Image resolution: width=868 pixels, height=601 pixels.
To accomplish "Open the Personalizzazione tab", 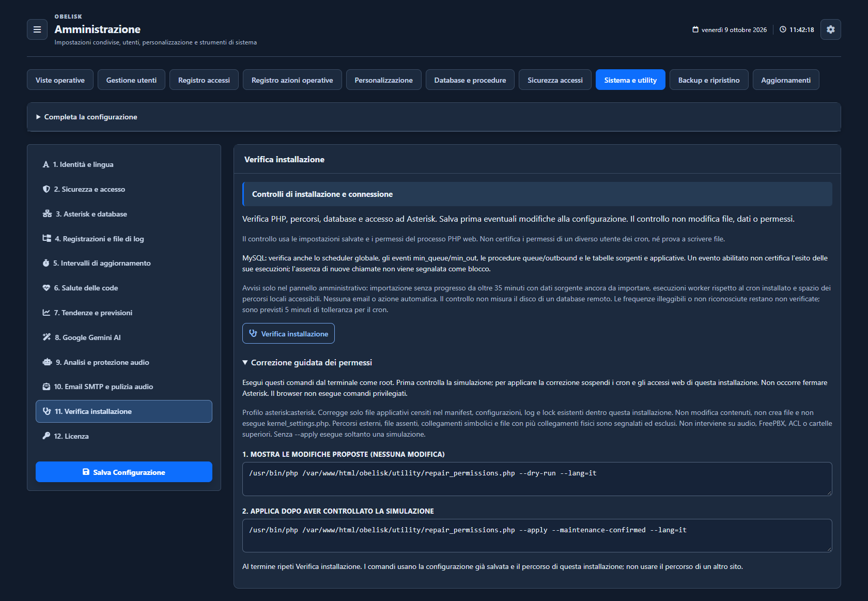I will point(384,80).
